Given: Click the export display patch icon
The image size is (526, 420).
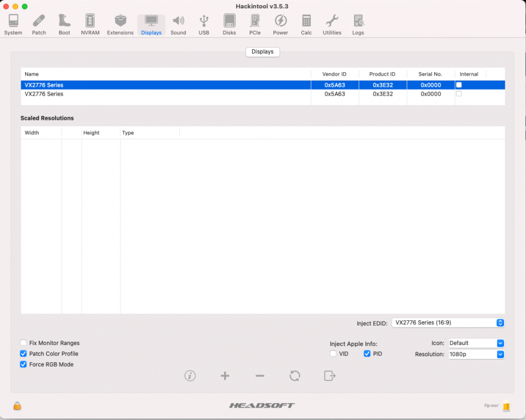Looking at the screenshot, I should [330, 376].
